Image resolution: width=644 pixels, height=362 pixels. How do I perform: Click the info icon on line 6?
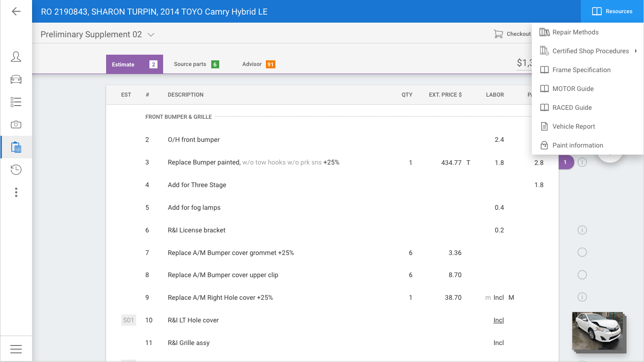click(582, 230)
